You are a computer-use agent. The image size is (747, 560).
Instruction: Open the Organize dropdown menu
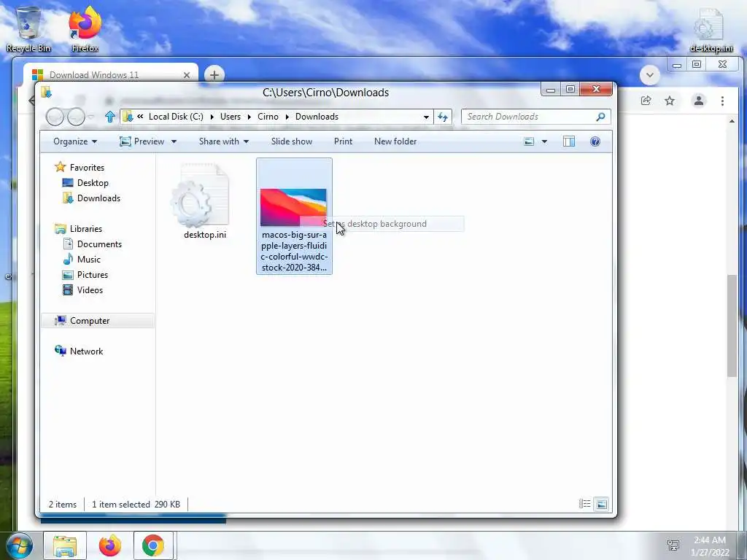click(x=75, y=141)
